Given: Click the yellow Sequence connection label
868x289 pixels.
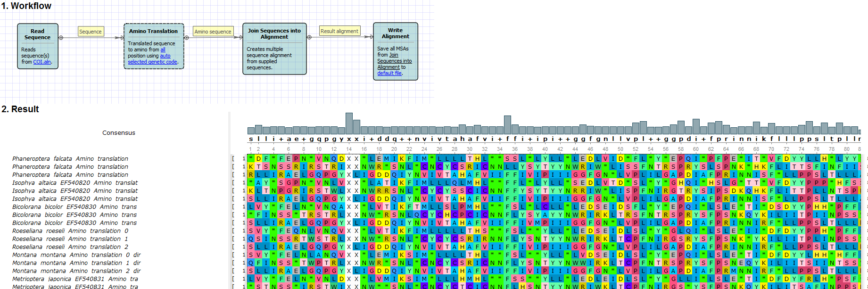Looking at the screenshot, I should 90,32.
